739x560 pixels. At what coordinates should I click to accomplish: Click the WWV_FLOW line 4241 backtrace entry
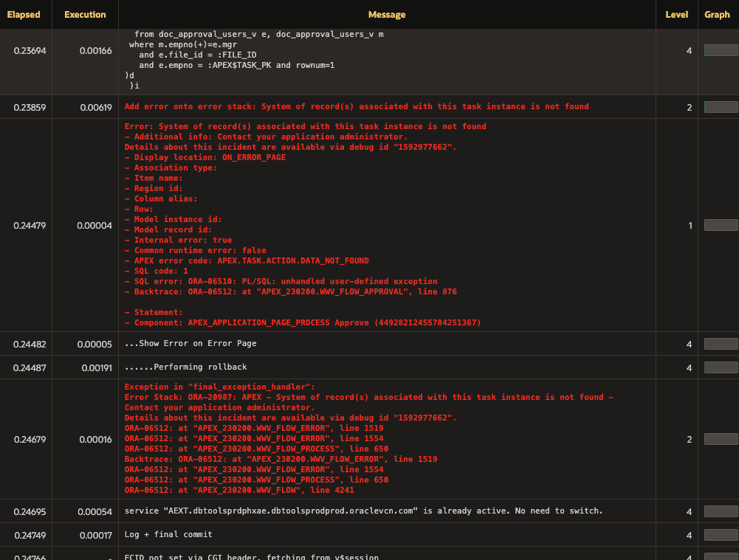point(239,490)
